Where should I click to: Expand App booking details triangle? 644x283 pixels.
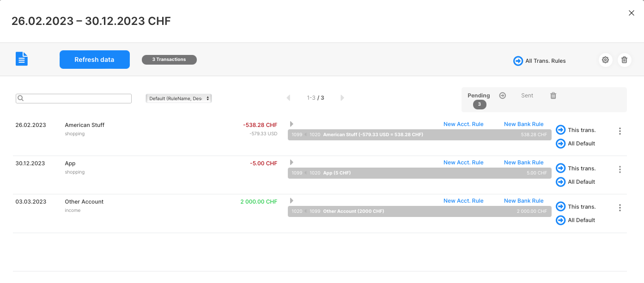292,162
